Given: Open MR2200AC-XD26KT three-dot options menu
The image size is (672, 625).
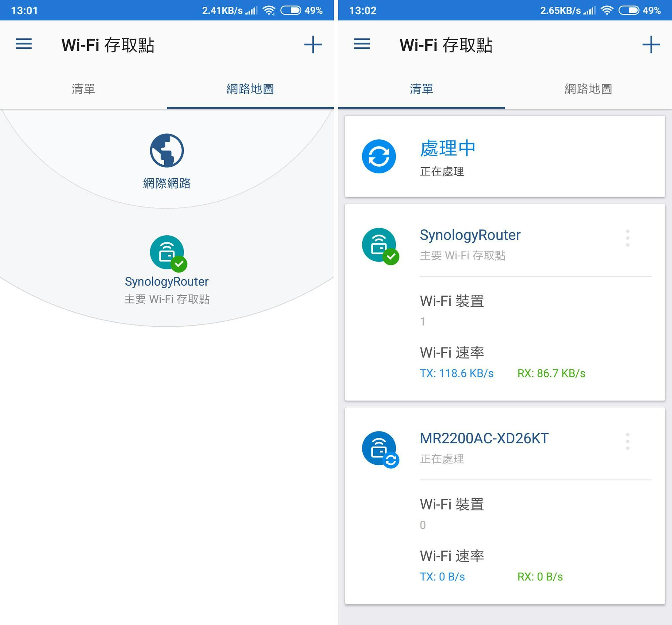Looking at the screenshot, I should pyautogui.click(x=627, y=441).
